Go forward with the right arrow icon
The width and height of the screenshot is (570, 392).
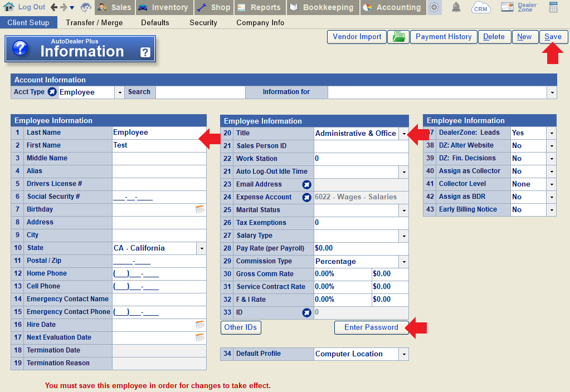64,7
